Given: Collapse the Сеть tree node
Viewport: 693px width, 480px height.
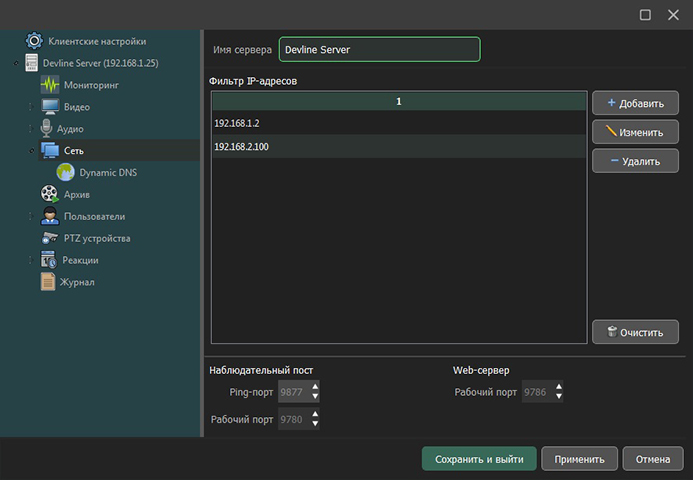Looking at the screenshot, I should pos(30,151).
